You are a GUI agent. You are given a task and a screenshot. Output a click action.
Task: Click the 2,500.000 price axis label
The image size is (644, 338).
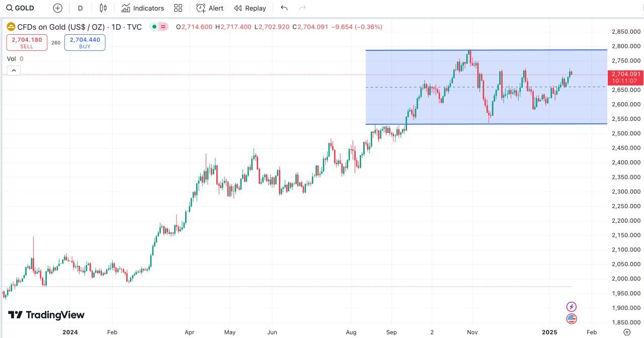click(x=626, y=133)
